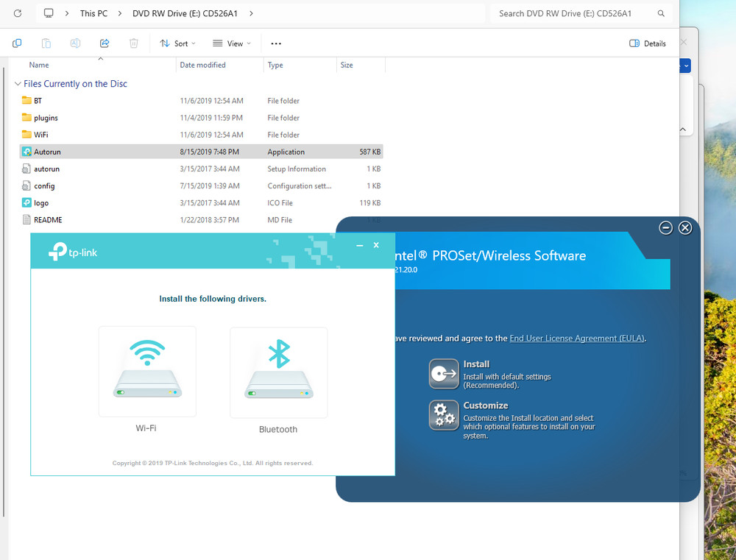736x560 pixels.
Task: Open the End User License Agreement link
Action: 577,338
